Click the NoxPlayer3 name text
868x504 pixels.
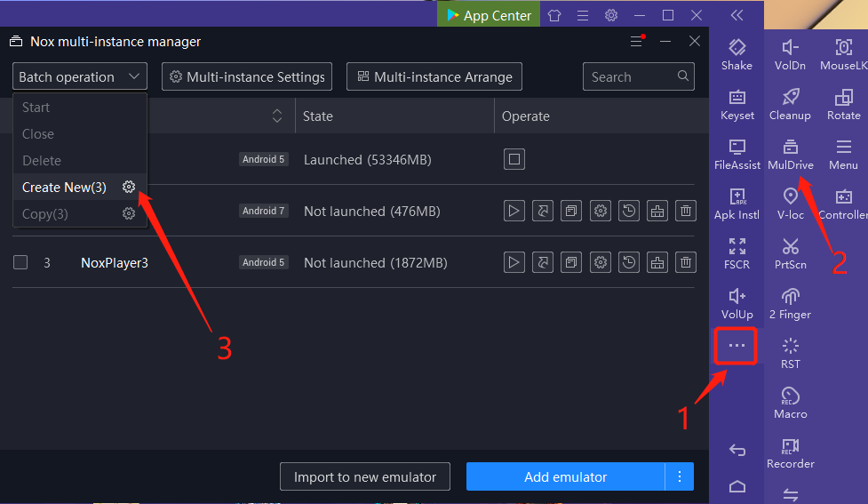[115, 263]
